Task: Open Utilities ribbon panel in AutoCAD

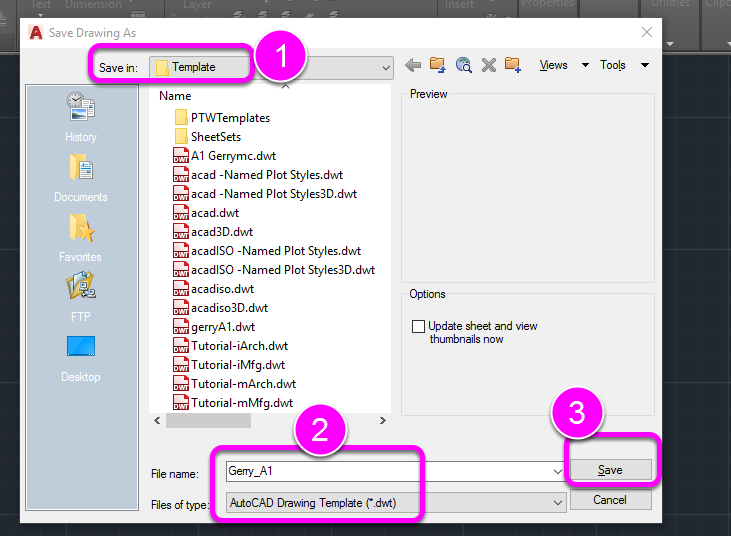Action: (670, 4)
